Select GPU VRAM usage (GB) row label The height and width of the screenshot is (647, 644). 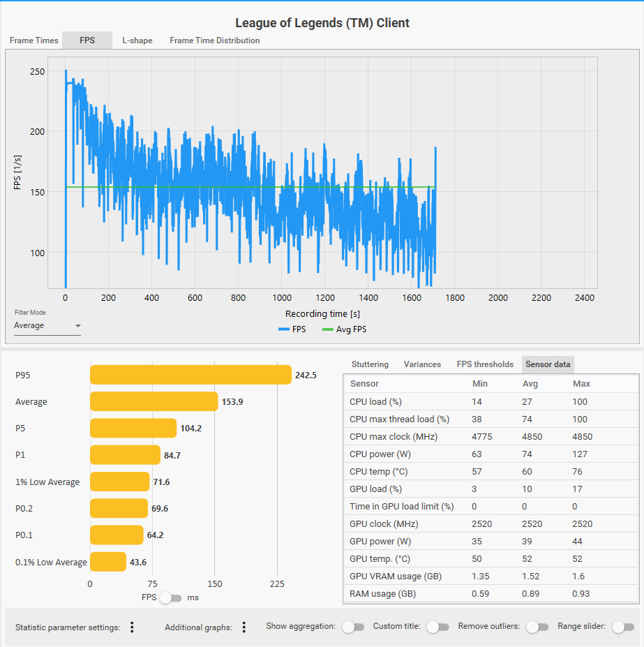point(395,577)
